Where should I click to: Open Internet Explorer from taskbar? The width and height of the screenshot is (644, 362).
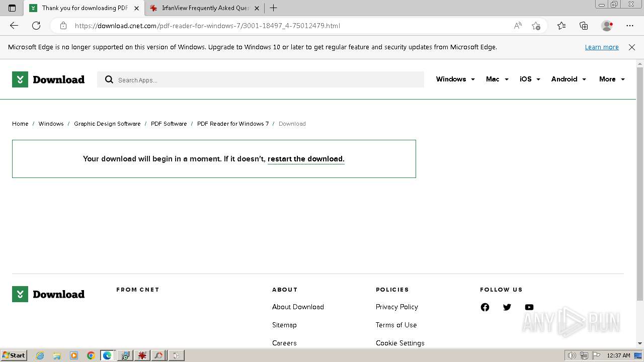pos(40,355)
